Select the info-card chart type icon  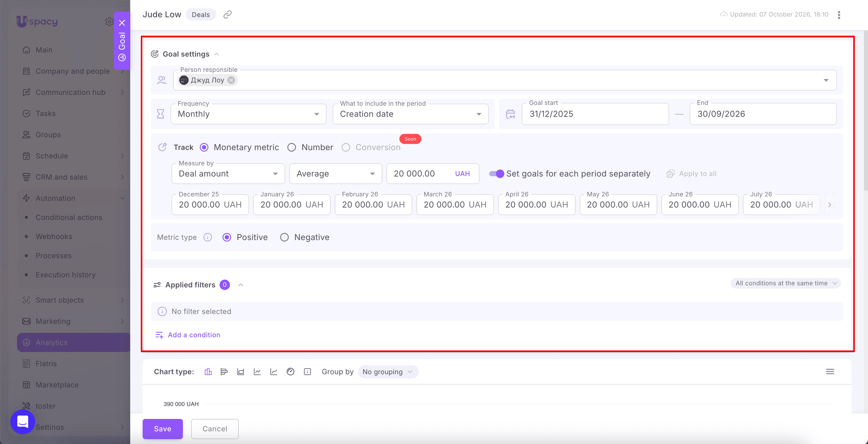[x=307, y=372]
